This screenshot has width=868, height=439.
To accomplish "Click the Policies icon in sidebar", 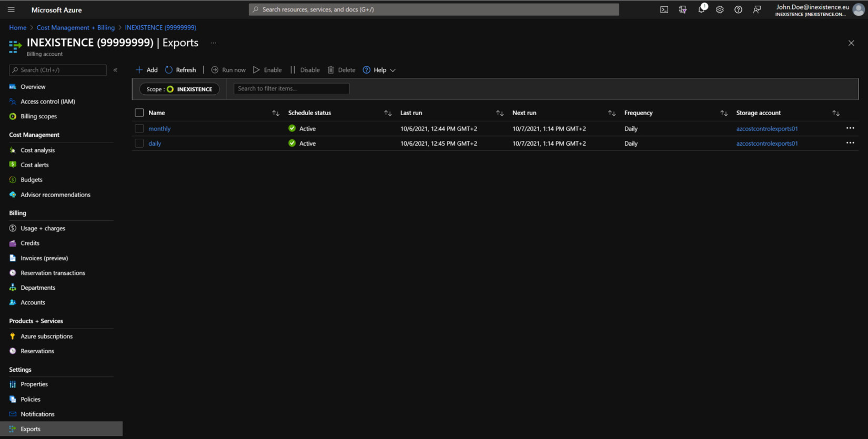I will (13, 400).
